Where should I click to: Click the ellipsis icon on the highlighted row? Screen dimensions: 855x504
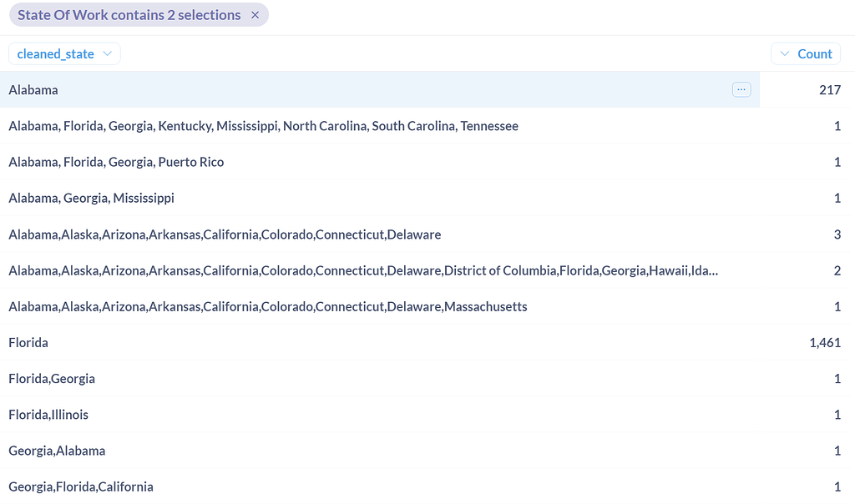[x=741, y=89]
